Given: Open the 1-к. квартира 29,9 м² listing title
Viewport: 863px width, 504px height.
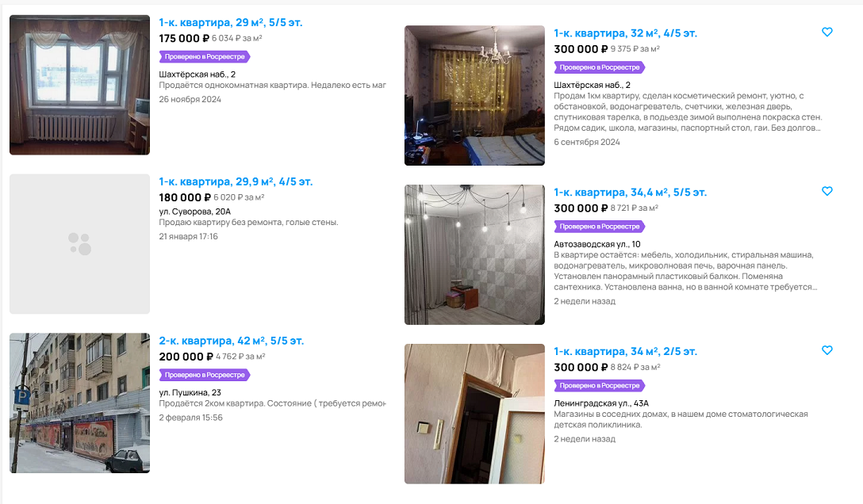Looking at the screenshot, I should point(236,182).
